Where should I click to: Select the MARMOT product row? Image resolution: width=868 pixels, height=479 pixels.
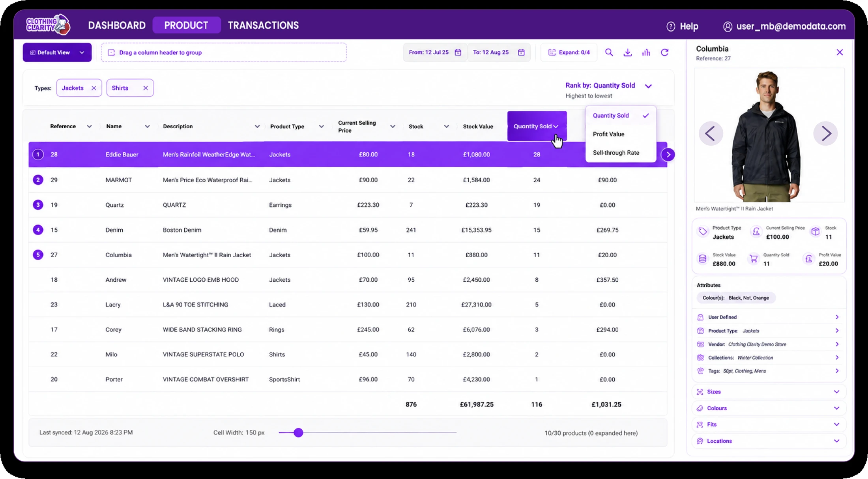click(348, 180)
